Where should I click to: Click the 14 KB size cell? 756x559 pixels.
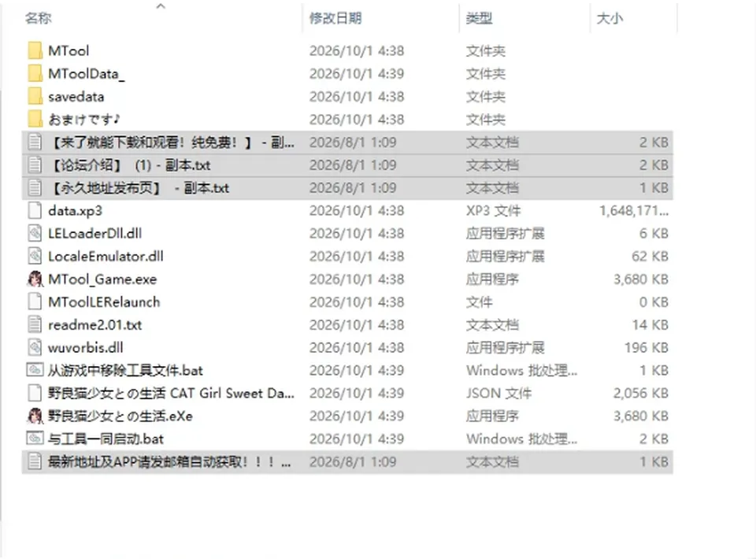650,325
